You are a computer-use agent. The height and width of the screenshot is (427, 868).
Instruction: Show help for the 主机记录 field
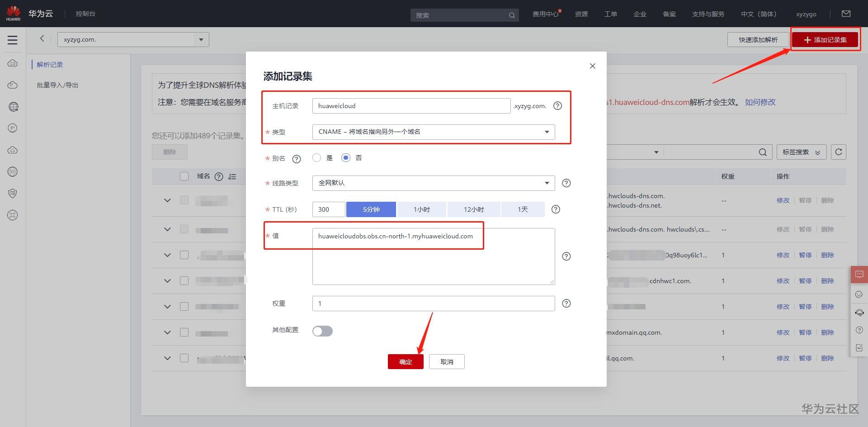click(x=558, y=106)
